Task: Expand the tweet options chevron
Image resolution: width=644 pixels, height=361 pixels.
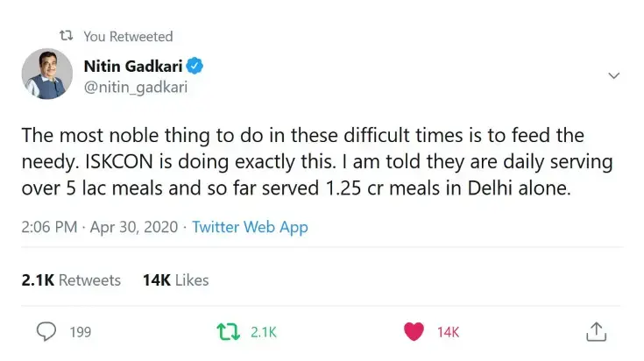Action: [614, 76]
